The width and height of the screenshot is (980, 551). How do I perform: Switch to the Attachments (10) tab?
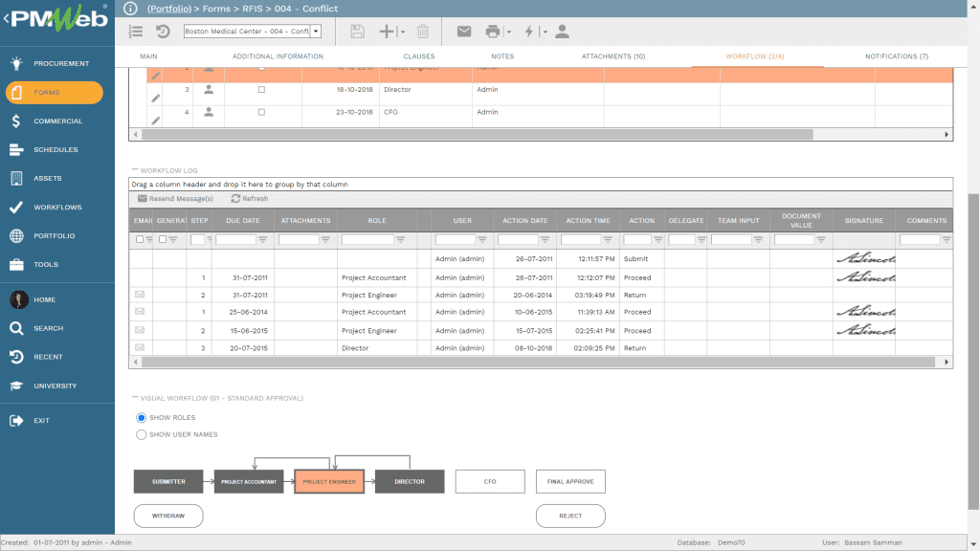click(x=613, y=56)
